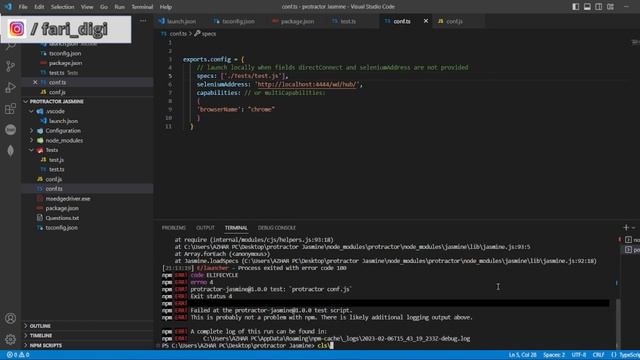Expand the Configuration folder
Image resolution: width=640 pixels, height=360 pixels.
[88, 131]
